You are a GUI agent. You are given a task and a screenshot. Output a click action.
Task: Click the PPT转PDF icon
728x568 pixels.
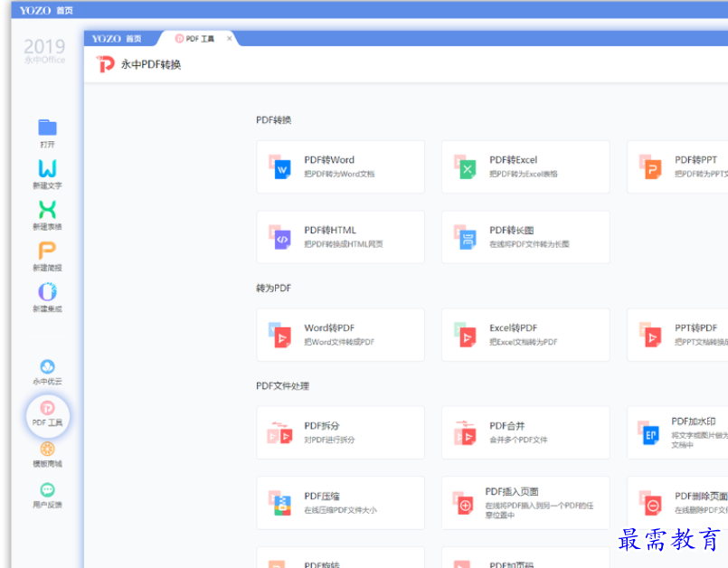click(x=650, y=335)
